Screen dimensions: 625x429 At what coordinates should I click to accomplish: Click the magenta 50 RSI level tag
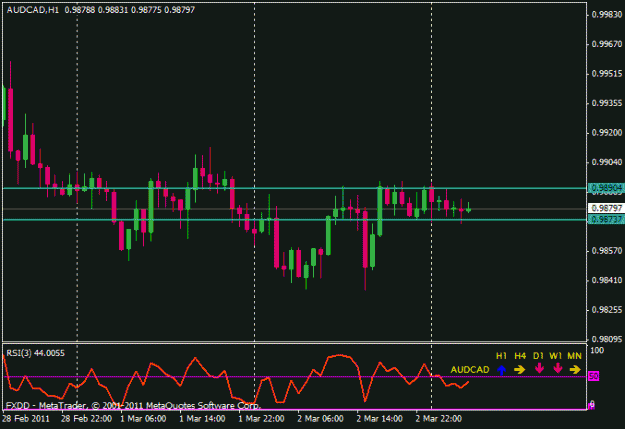[x=594, y=376]
